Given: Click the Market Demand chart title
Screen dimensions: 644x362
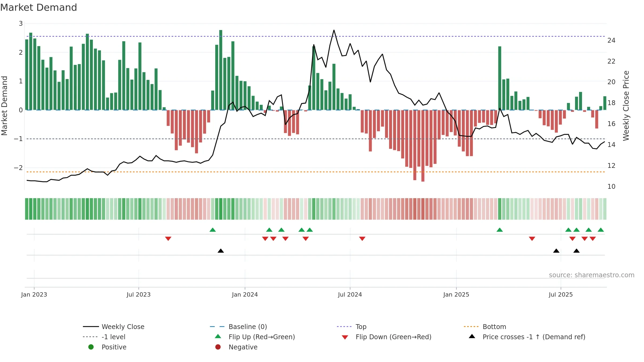Looking at the screenshot, I should click(x=39, y=8).
